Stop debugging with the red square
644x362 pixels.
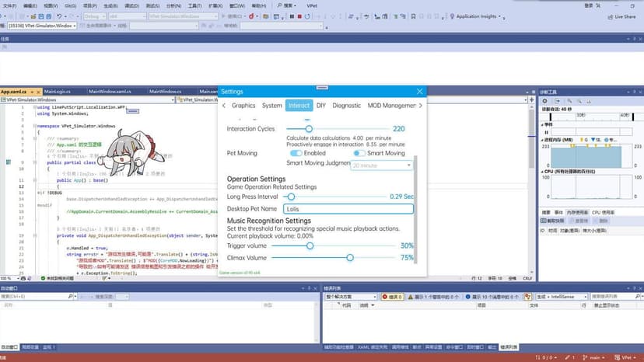(299, 16)
